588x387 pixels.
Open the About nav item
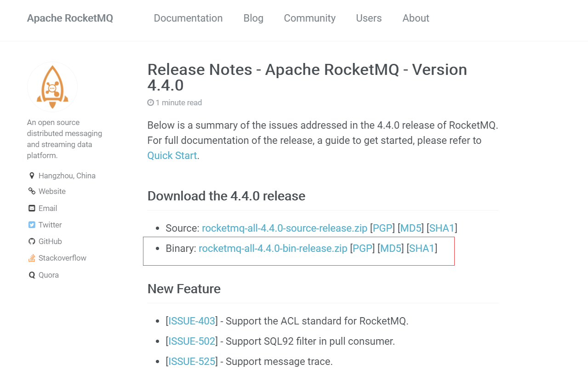tap(416, 18)
